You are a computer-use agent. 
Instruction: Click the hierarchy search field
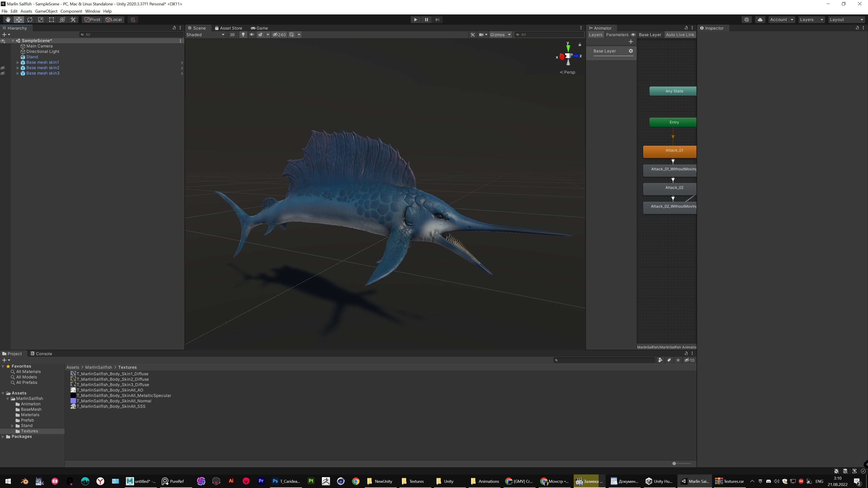click(131, 35)
